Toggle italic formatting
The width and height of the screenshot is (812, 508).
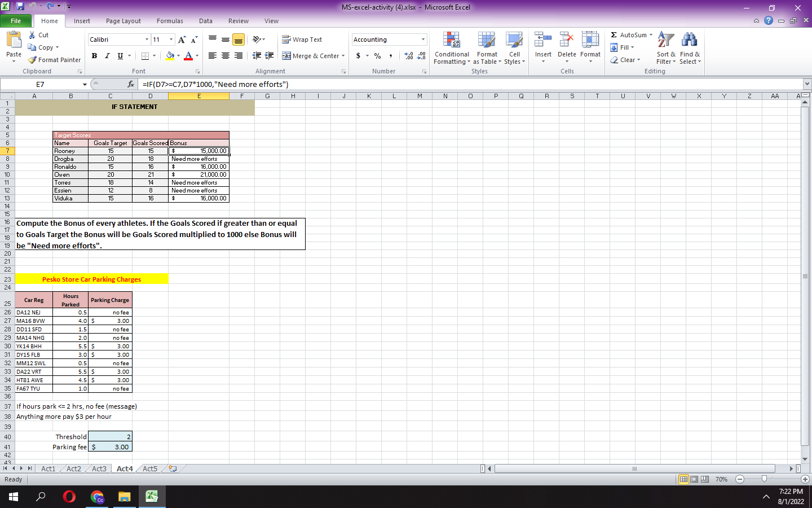107,56
